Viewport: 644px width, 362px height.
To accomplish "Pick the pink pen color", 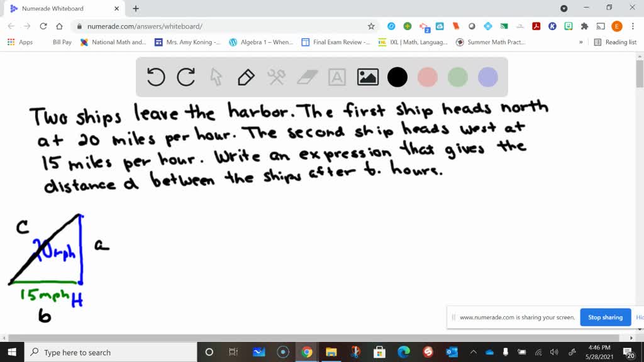I will pos(428,77).
